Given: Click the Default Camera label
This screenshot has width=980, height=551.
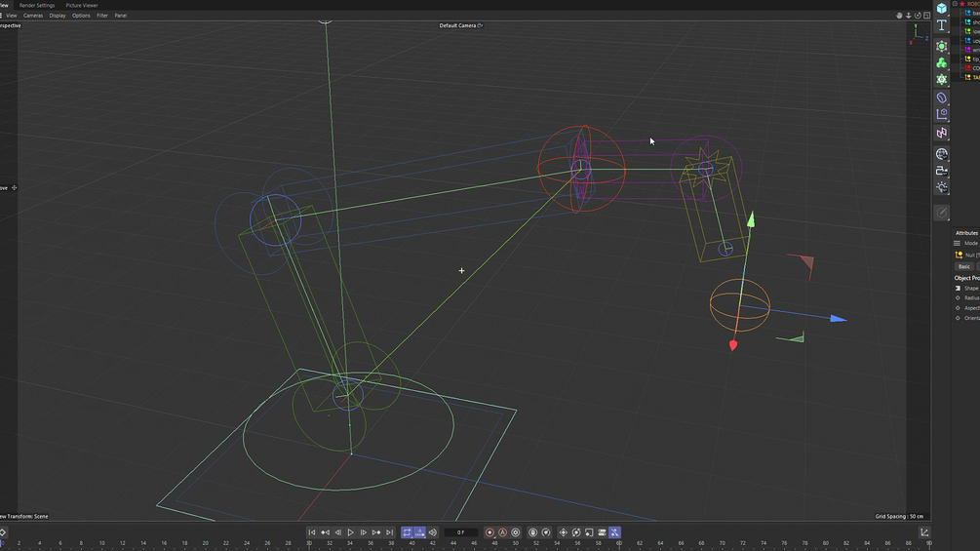Looking at the screenshot, I should tap(457, 25).
